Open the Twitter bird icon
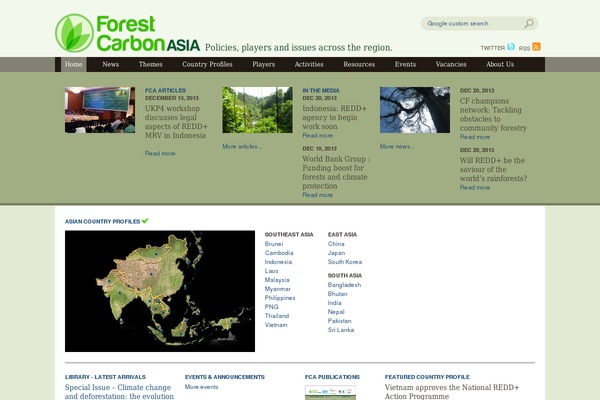Image resolution: width=600 pixels, height=400 pixels. [x=511, y=47]
